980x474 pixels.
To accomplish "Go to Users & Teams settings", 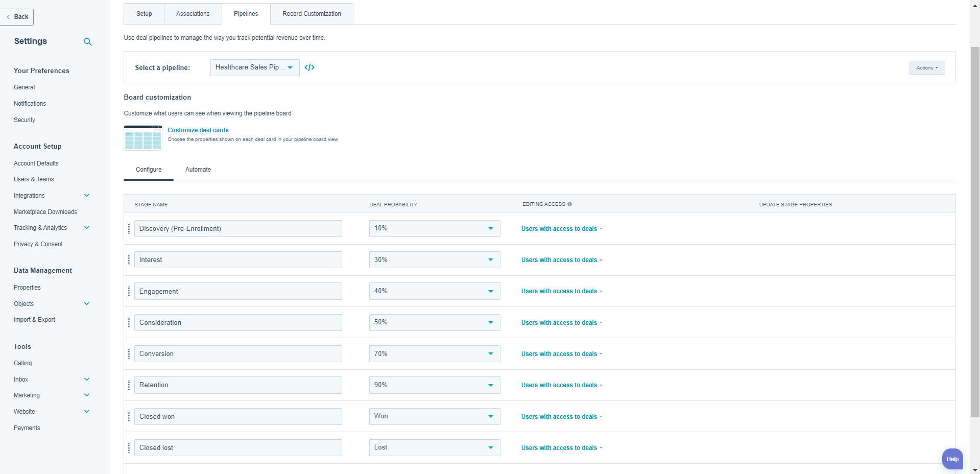I will [34, 179].
